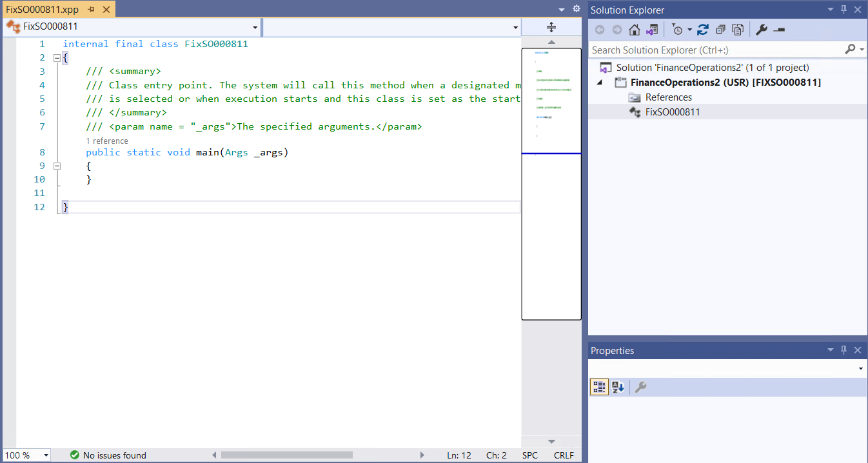Click class name FixSO000811 on line 1
The image size is (868, 463).
(x=216, y=44)
